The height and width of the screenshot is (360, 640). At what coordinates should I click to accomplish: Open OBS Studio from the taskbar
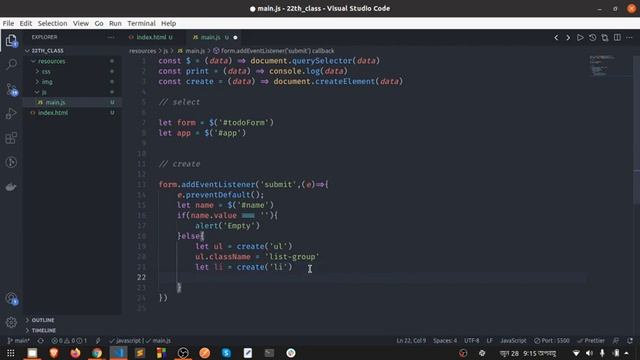tap(183, 353)
